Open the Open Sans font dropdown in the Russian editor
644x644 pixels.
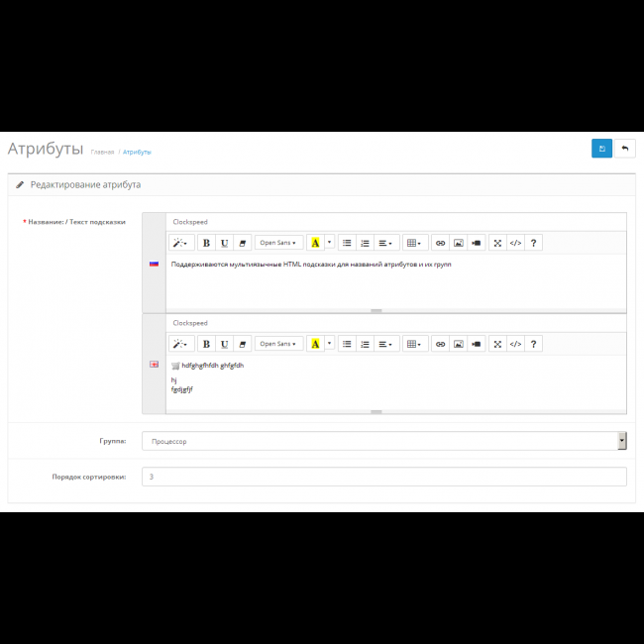click(x=278, y=243)
